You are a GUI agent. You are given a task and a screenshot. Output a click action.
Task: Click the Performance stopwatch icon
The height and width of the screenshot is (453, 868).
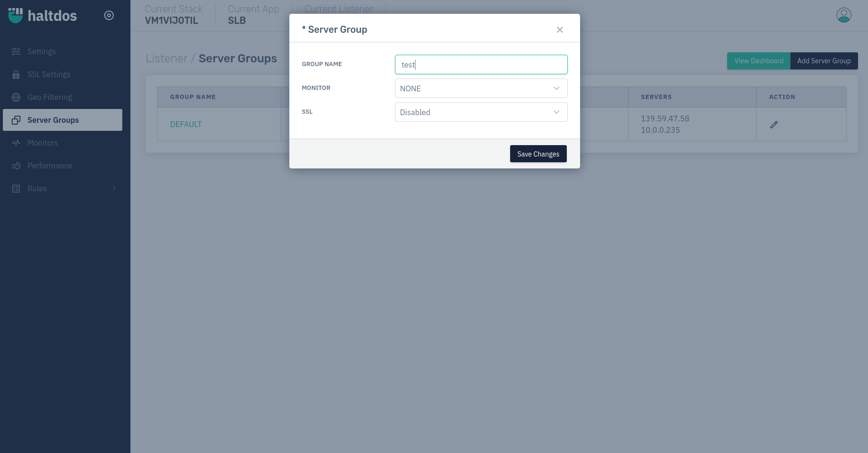pos(16,166)
